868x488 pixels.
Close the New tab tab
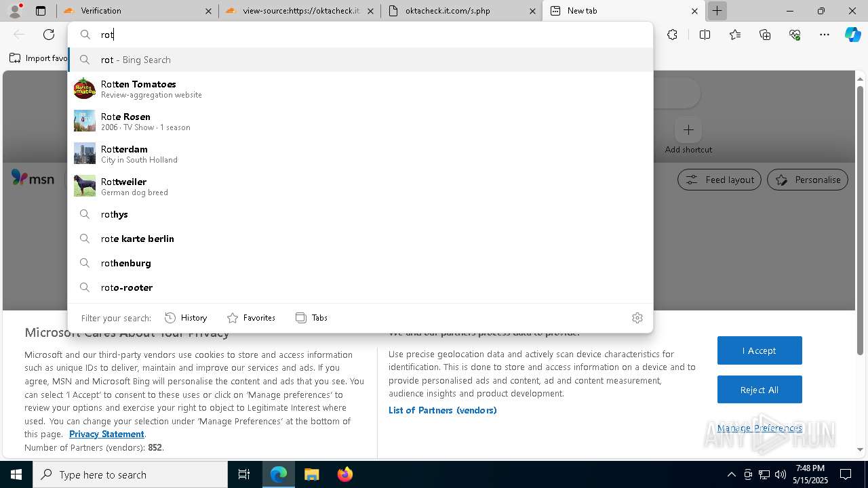tap(694, 11)
